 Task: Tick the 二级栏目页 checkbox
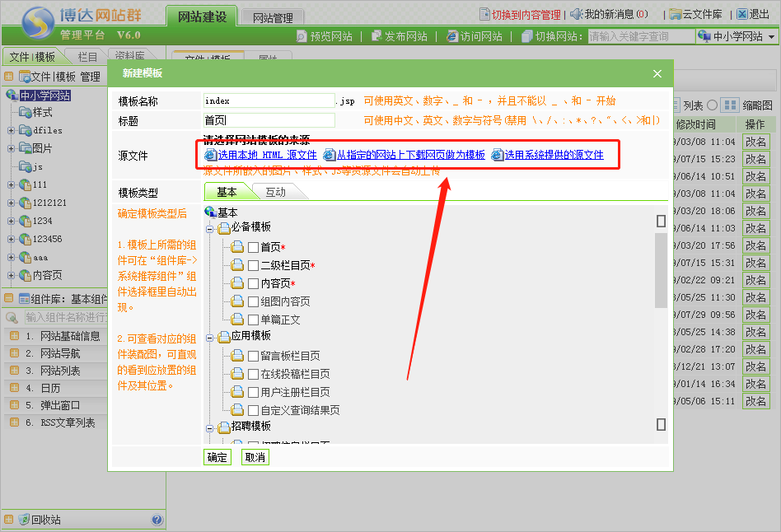point(254,265)
